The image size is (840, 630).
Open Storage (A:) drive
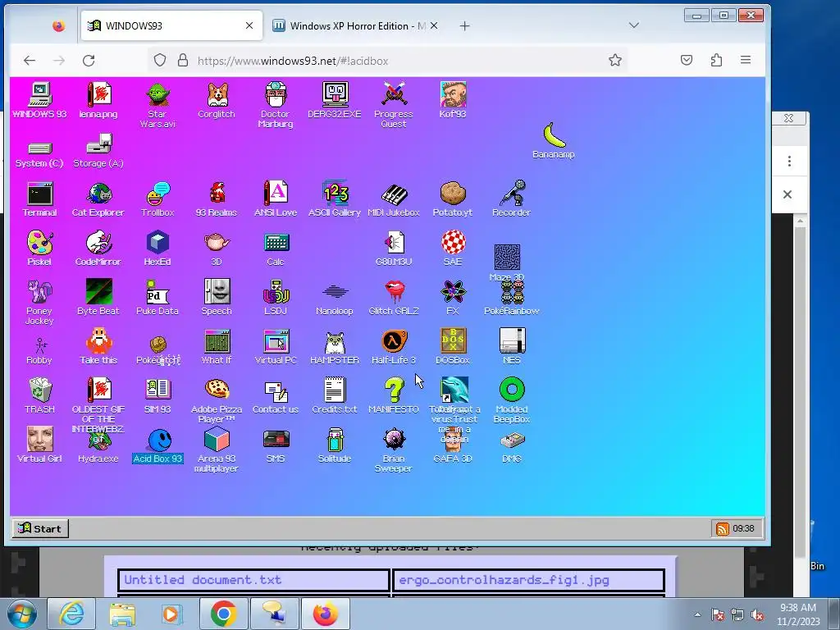(98, 144)
